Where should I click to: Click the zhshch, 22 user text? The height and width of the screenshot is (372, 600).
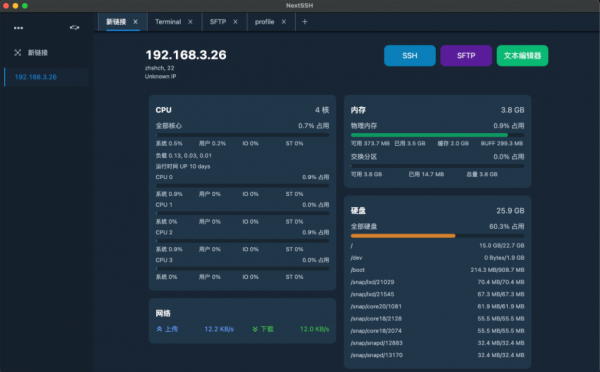(x=160, y=68)
